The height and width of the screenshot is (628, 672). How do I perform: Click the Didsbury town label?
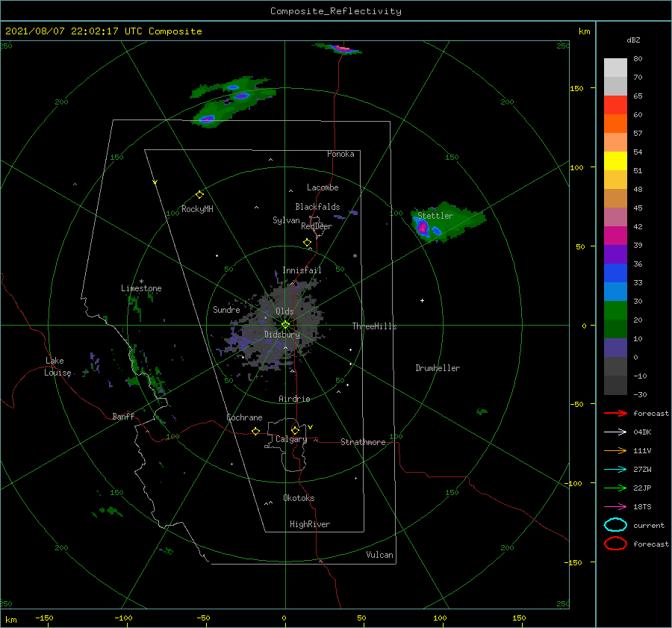[281, 335]
